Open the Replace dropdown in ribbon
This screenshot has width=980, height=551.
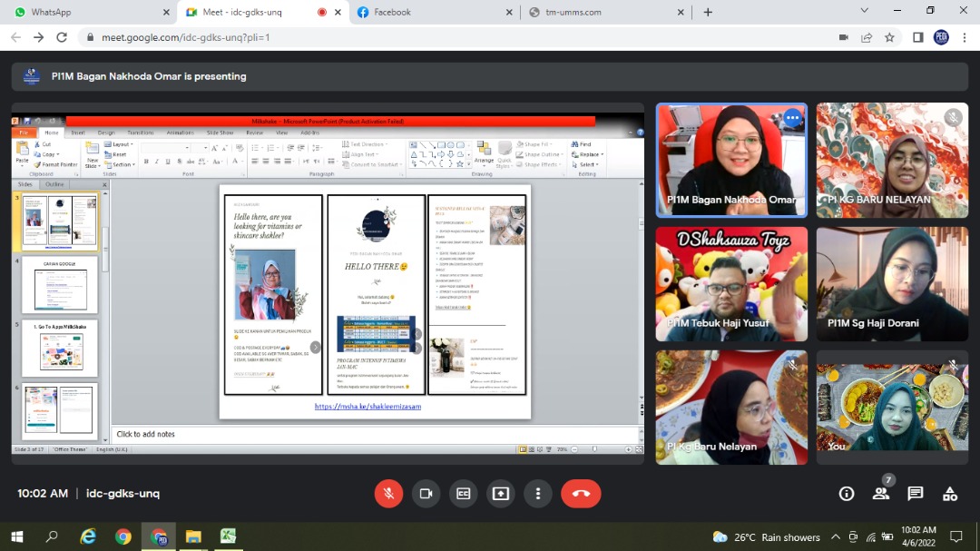point(587,154)
